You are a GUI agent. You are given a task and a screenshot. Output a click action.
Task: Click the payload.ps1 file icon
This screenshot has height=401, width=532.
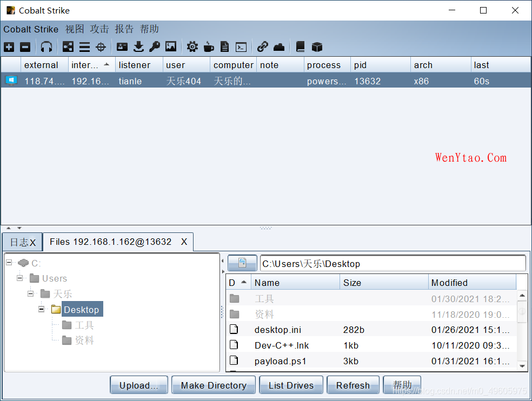coord(234,360)
